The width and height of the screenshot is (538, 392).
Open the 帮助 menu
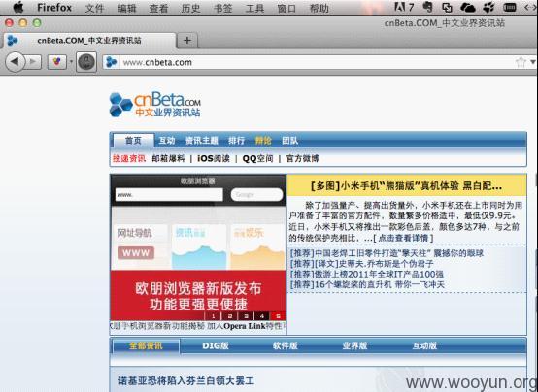pos(319,8)
